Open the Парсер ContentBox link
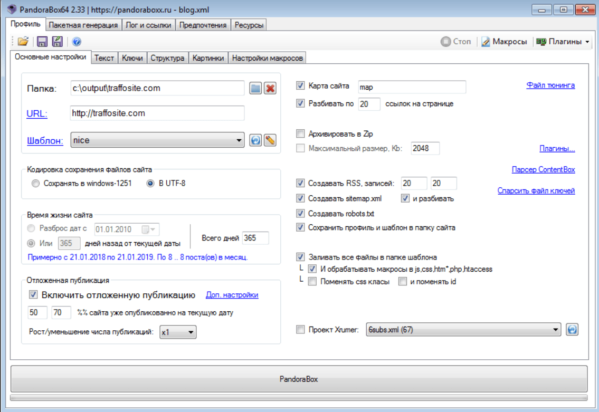599x412 pixels. [543, 169]
